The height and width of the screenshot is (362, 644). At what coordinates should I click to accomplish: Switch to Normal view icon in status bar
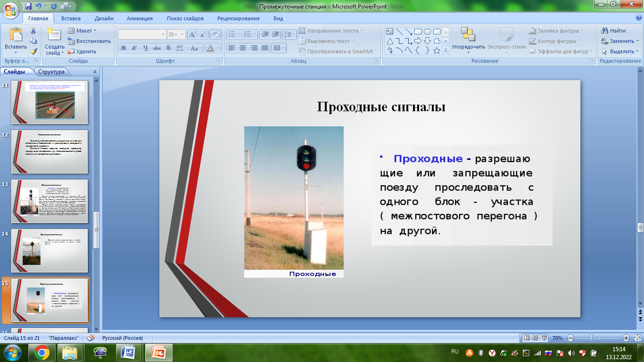click(x=527, y=338)
